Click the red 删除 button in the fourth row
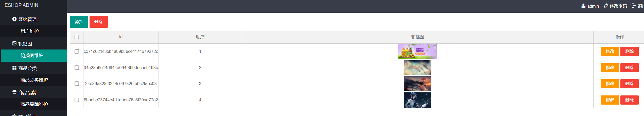 (x=629, y=100)
